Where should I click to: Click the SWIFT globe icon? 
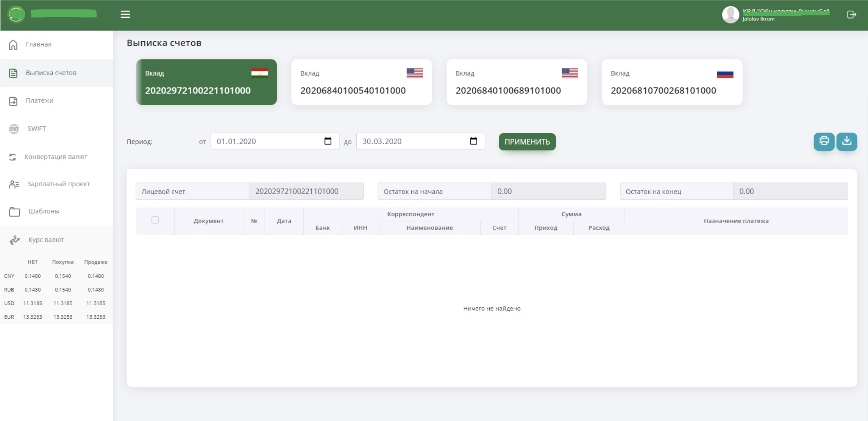(x=14, y=129)
